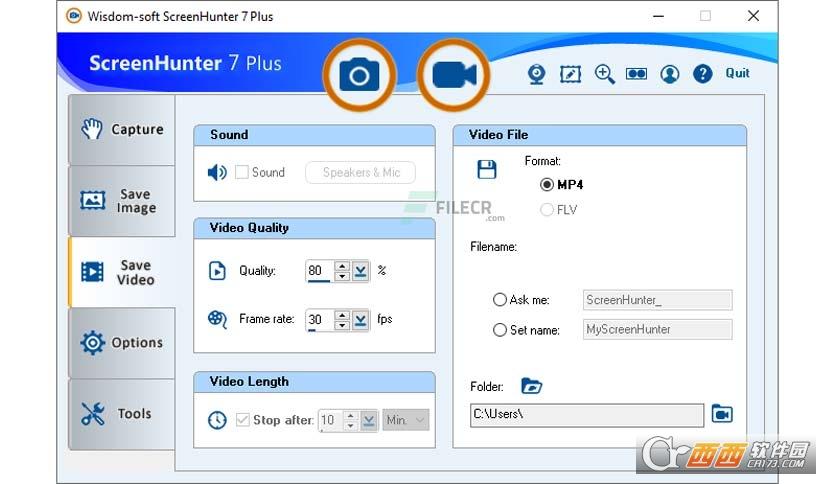The image size is (836, 484).
Task: Open the user account icon
Action: pyautogui.click(x=669, y=74)
